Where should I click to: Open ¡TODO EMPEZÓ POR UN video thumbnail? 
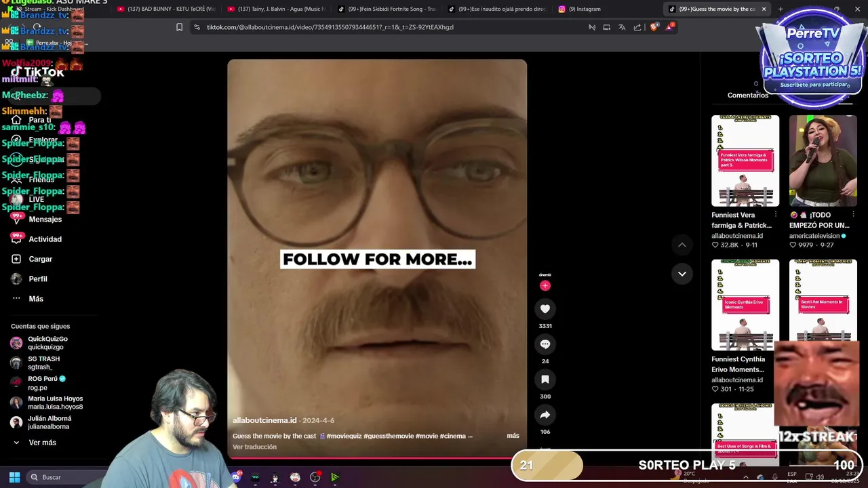click(x=823, y=161)
